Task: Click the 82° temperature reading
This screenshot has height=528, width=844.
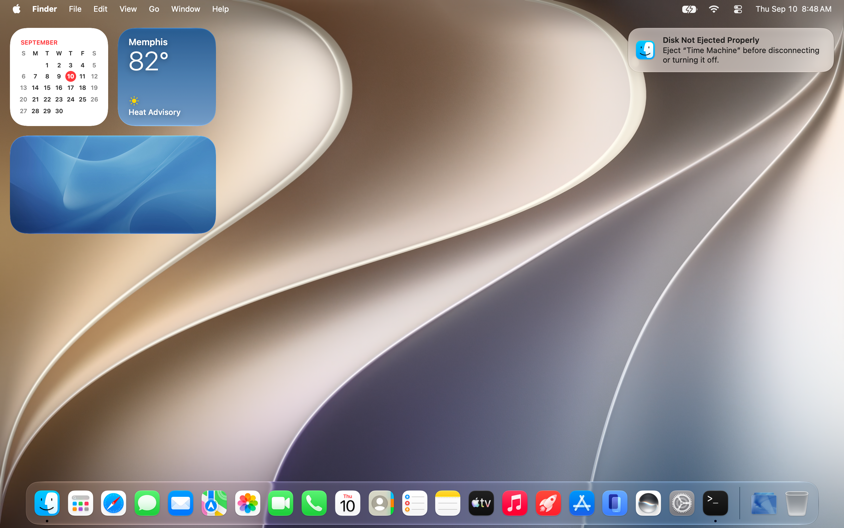Action: [x=149, y=61]
